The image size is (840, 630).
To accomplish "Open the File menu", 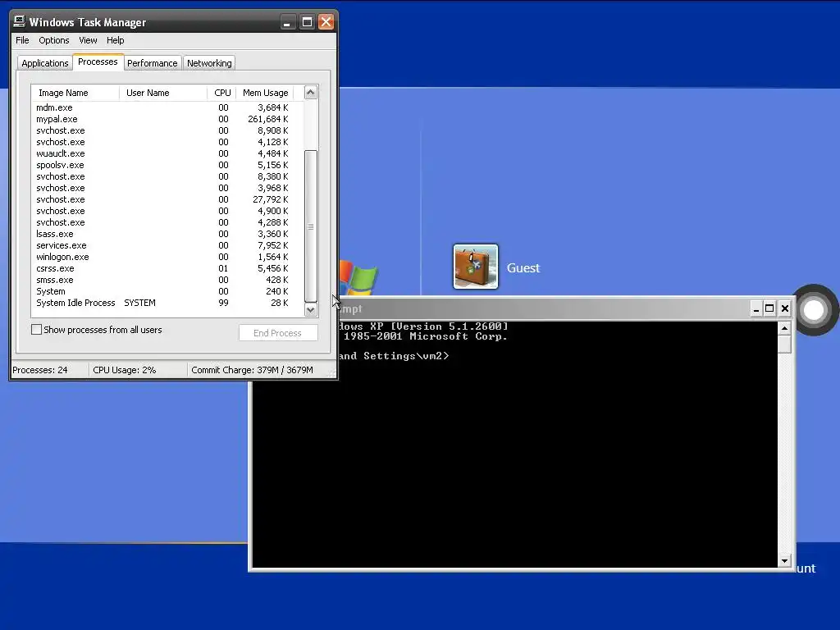I will (22, 40).
